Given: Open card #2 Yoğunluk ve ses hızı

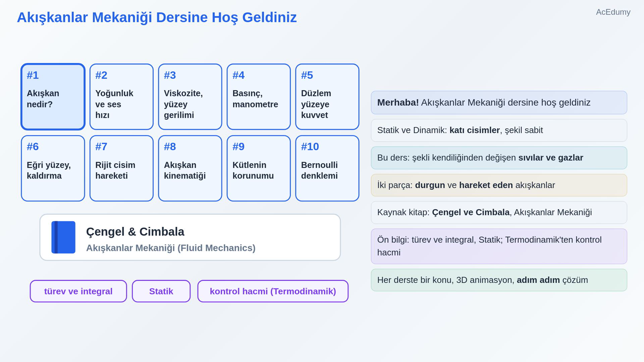Looking at the screenshot, I should 122,97.
